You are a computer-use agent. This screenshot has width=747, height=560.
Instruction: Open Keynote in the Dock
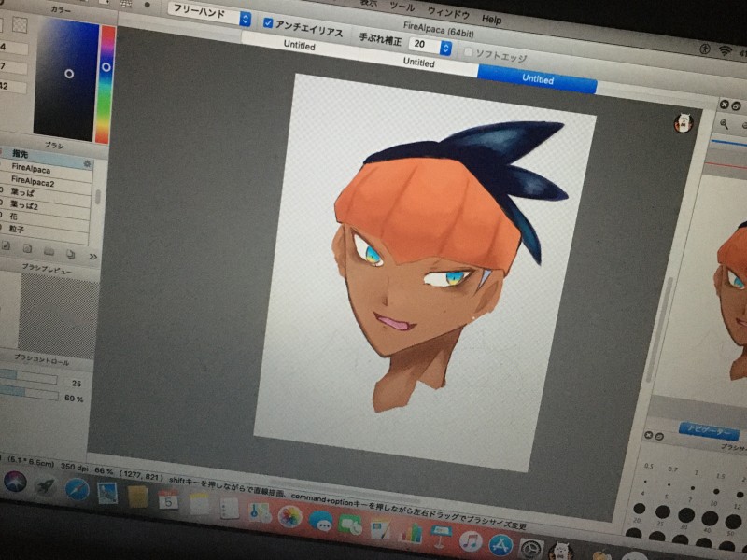click(441, 536)
